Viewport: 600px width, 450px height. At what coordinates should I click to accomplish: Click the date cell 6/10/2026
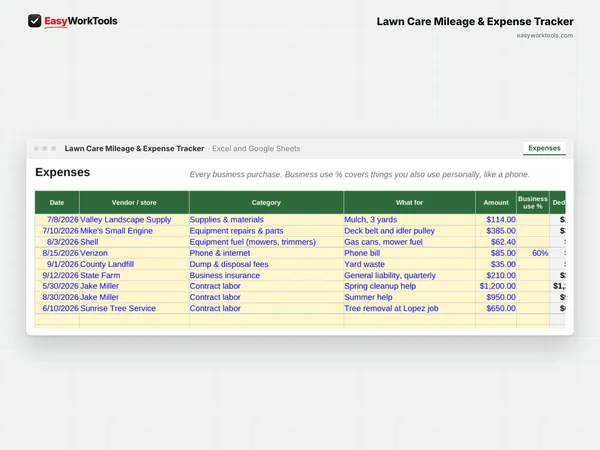click(57, 308)
